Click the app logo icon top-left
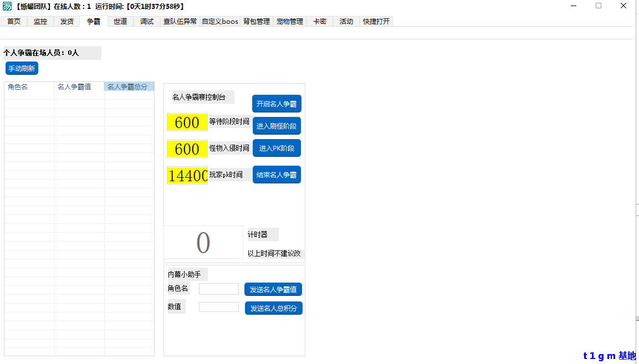The width and height of the screenshot is (639, 364). click(x=8, y=6)
